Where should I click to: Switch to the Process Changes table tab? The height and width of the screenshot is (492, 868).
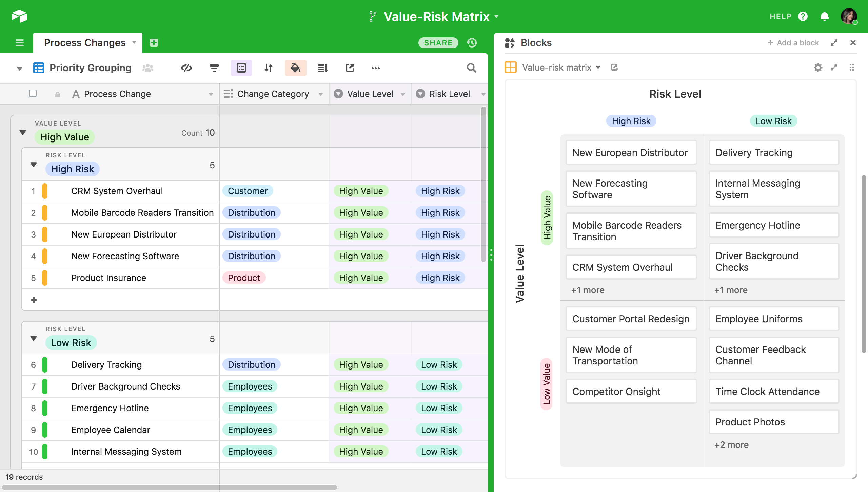pos(85,43)
